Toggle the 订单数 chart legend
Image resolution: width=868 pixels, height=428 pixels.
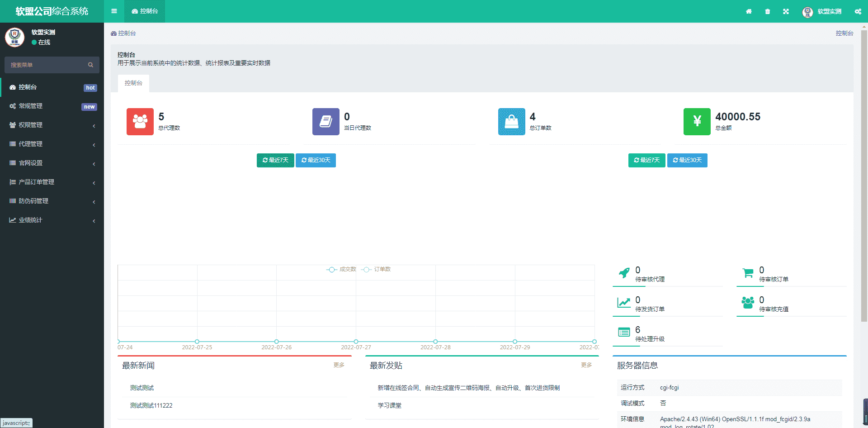pyautogui.click(x=376, y=269)
